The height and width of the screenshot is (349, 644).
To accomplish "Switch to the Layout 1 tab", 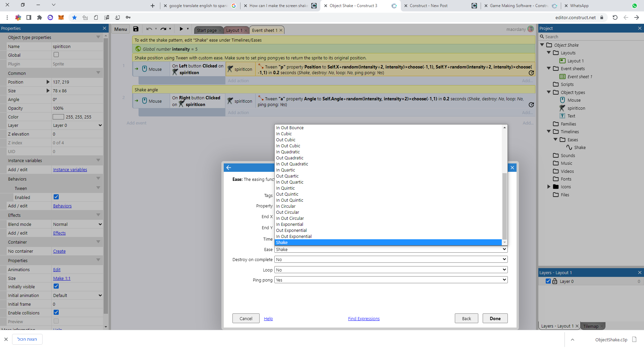I will 234,30.
